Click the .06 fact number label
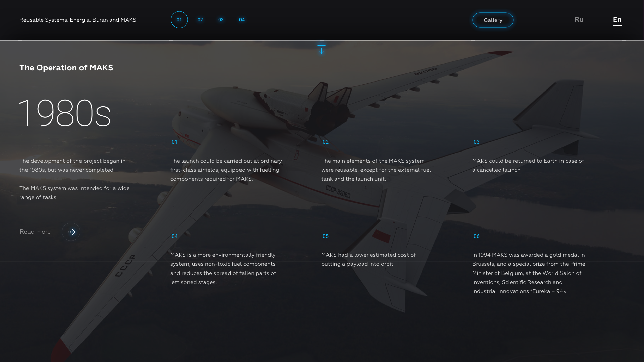Viewport: 644px width, 362px height. 476,236
